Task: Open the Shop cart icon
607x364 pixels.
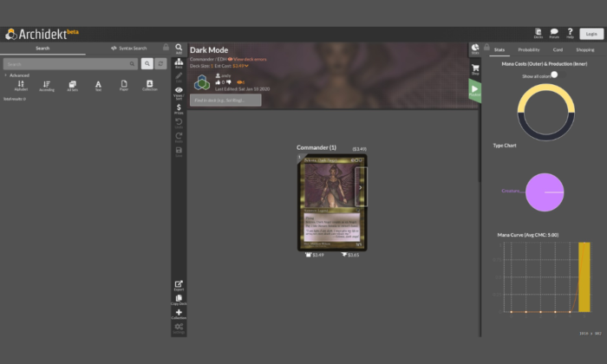Action: 474,69
